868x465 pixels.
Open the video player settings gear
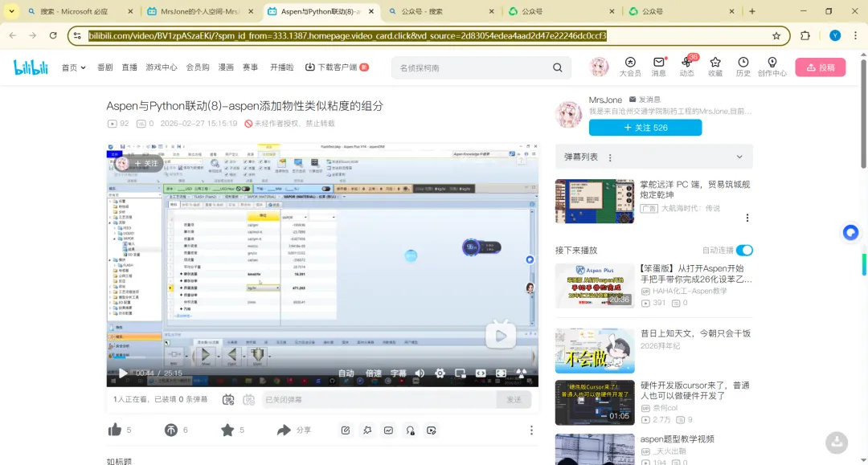(440, 373)
